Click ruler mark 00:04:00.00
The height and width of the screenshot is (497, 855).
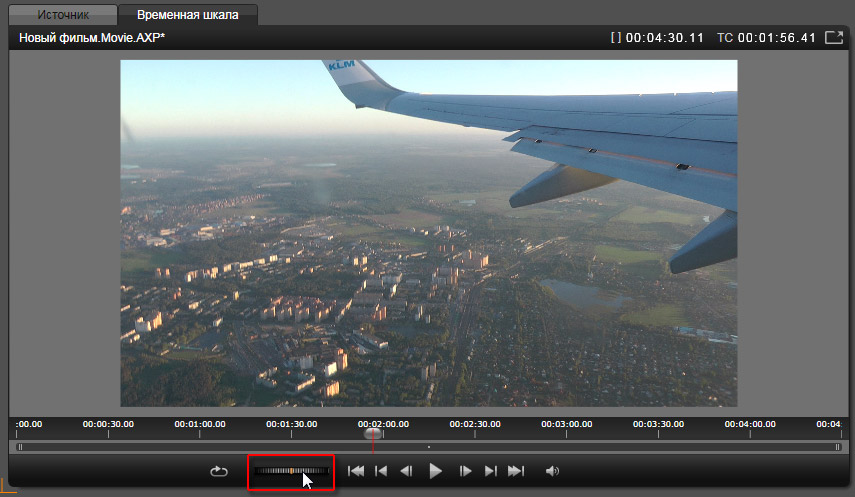tap(750, 424)
